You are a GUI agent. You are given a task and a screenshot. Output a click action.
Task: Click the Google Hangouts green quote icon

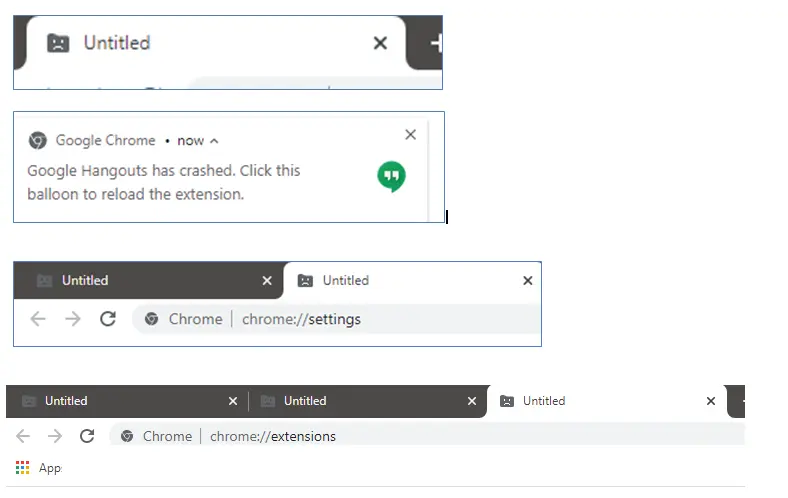391,177
